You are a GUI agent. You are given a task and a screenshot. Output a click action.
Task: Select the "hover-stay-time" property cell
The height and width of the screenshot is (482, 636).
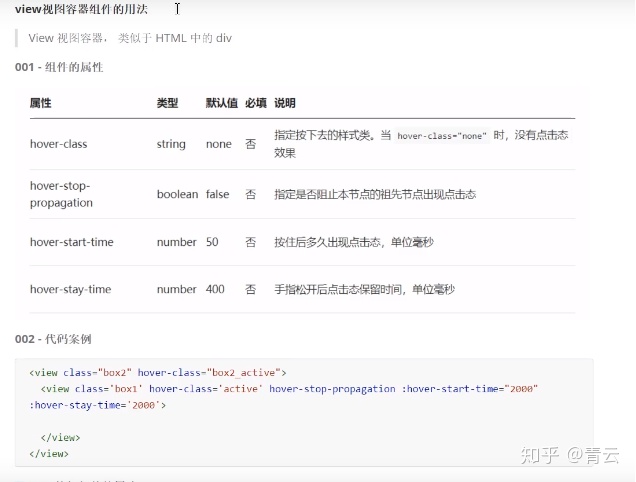71,289
